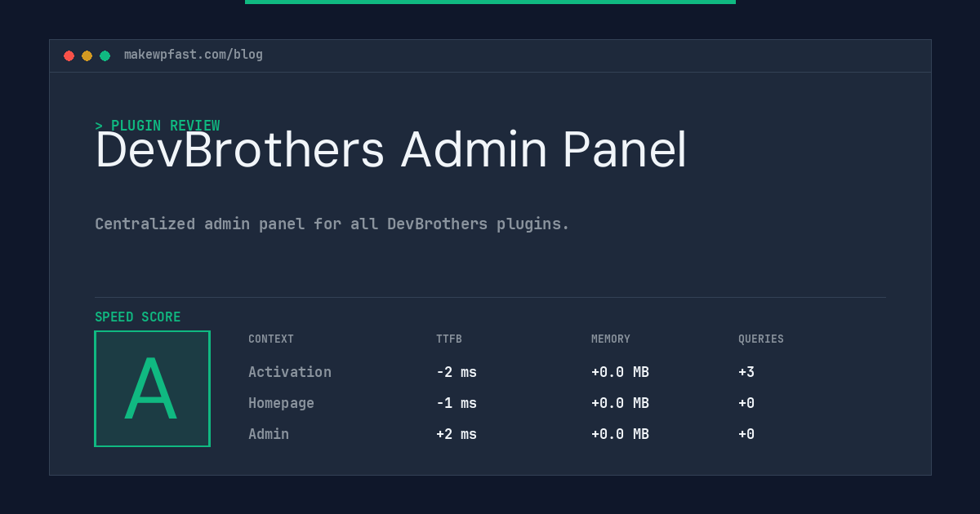Click the Homepage queries value +0
The height and width of the screenshot is (514, 980).
pyautogui.click(x=746, y=403)
